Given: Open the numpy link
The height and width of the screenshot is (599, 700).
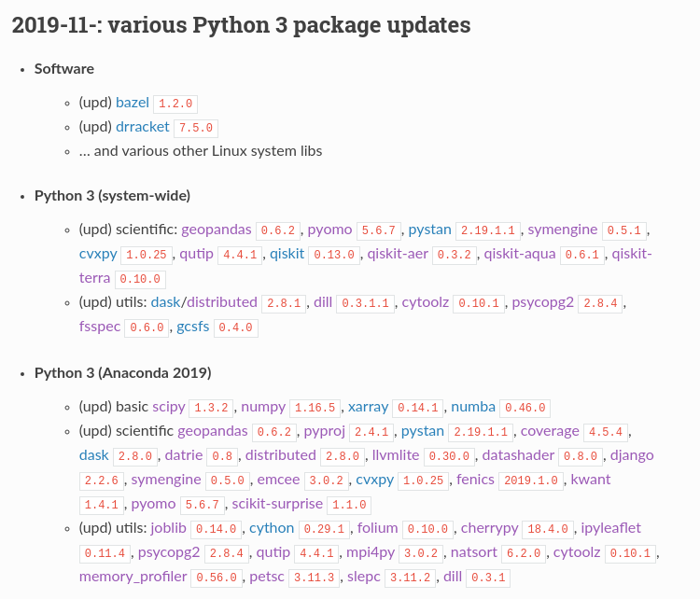Looking at the screenshot, I should tap(263, 407).
